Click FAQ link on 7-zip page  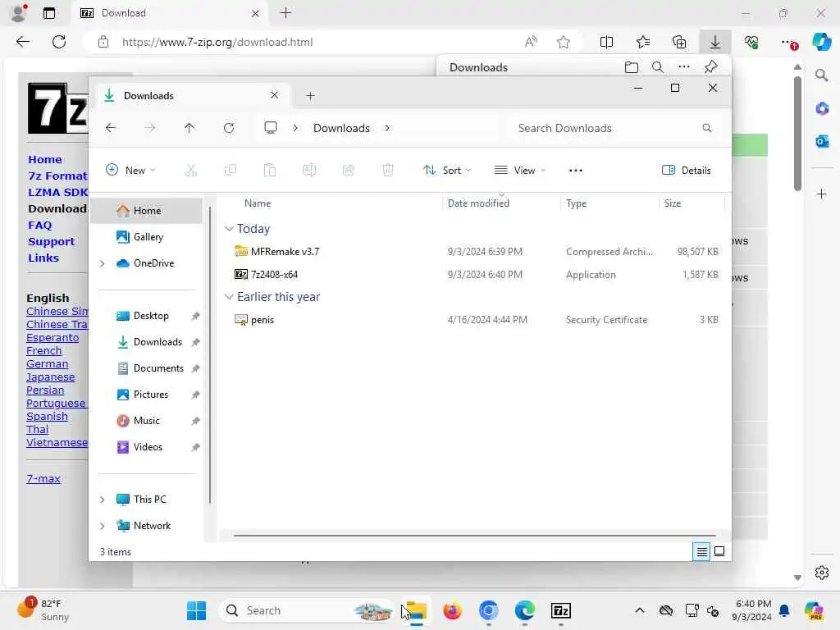40,226
